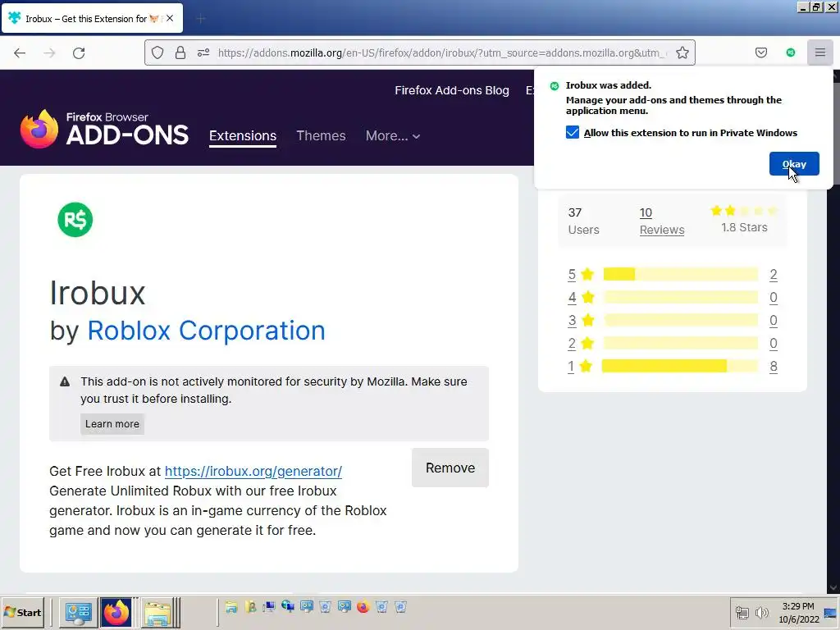Click the browser back arrow
This screenshot has width=840, height=630.
click(20, 52)
